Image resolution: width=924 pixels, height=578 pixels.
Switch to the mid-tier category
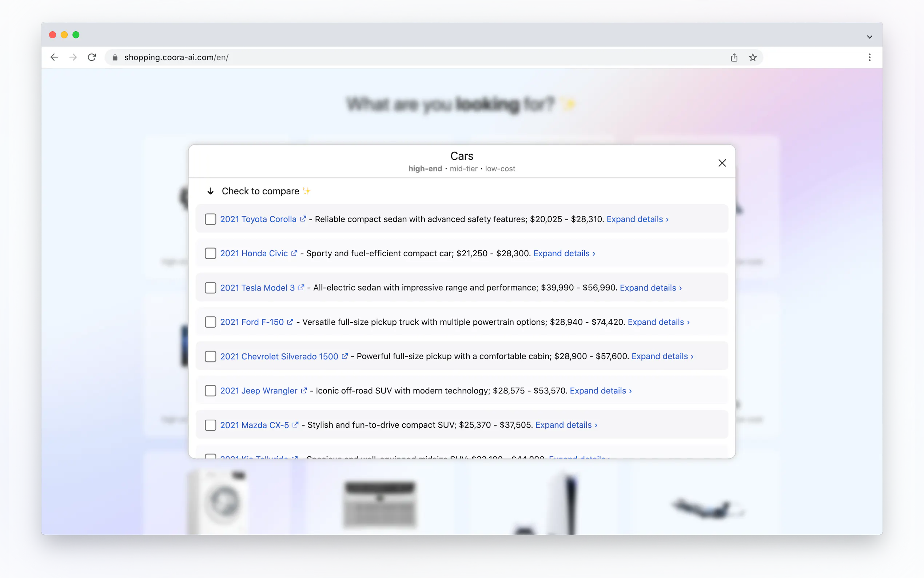[x=463, y=169]
